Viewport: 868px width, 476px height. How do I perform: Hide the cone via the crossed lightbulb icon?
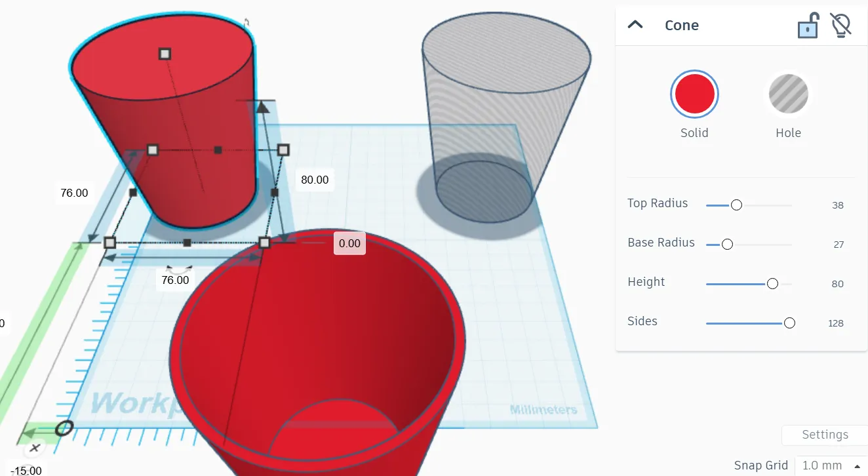click(840, 25)
